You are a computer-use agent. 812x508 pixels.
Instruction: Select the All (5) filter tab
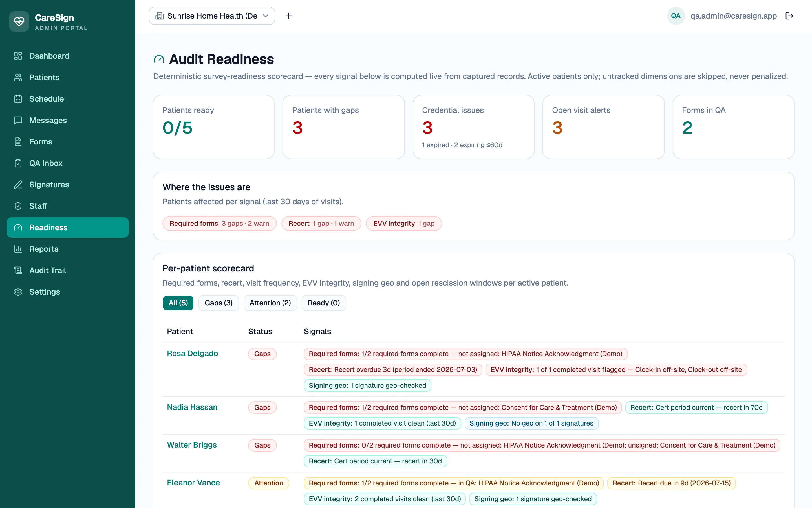[178, 303]
